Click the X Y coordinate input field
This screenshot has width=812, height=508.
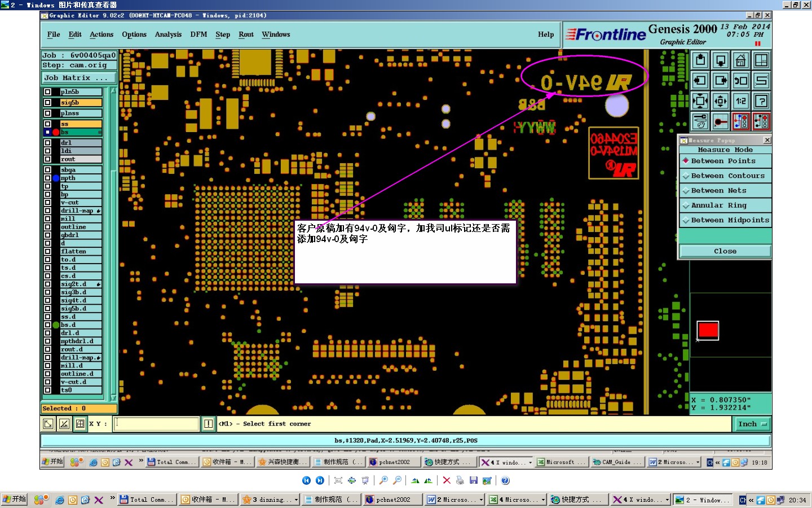point(157,423)
